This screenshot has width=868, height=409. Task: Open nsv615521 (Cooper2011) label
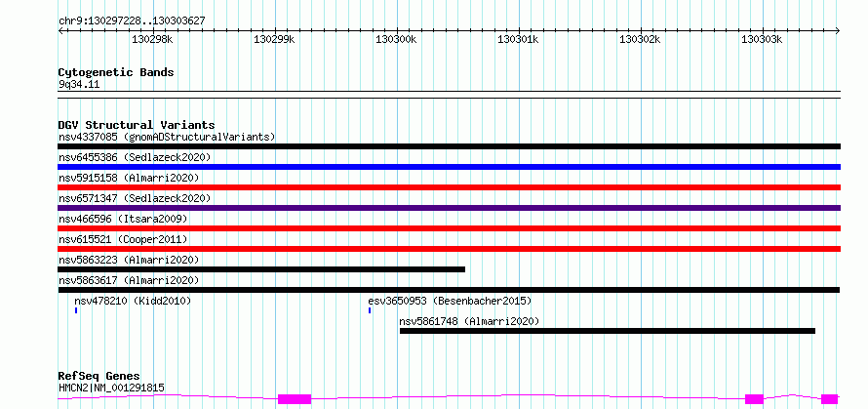[x=123, y=239]
